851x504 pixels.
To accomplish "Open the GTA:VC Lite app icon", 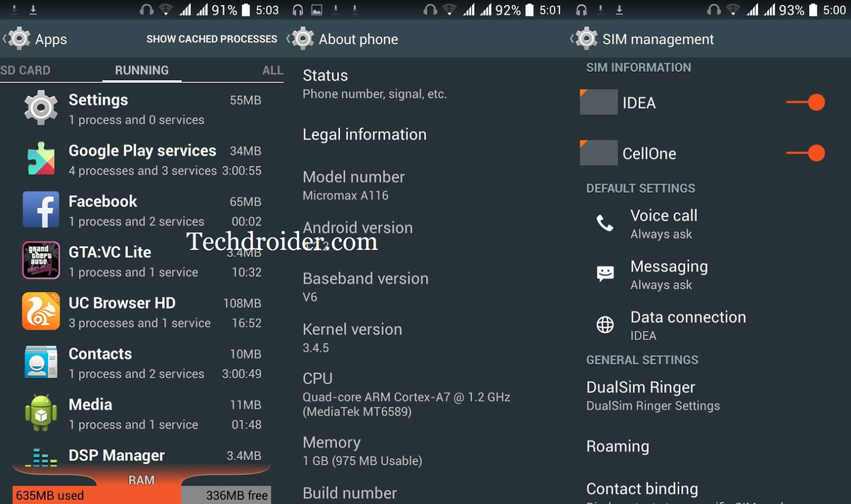I will (x=41, y=260).
